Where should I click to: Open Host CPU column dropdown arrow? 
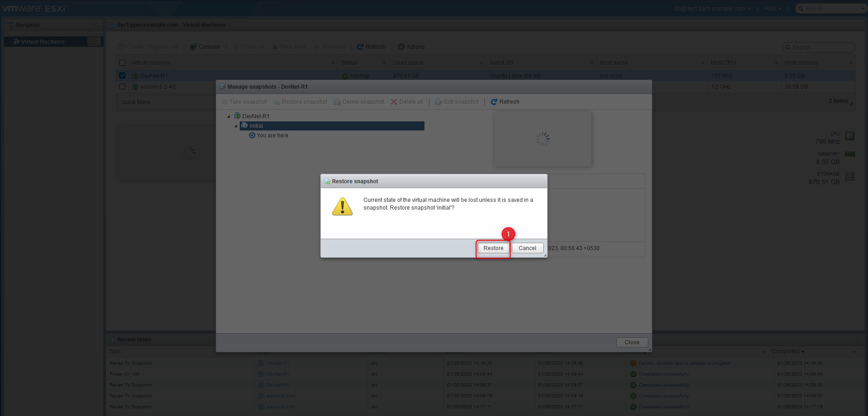[x=777, y=63]
